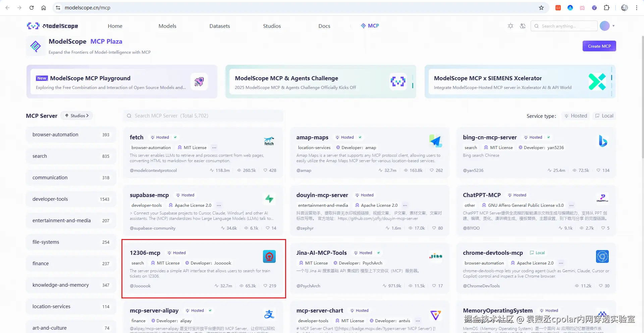Viewport: 644px width, 333px height.
Task: Click the Jina-AI-MCP-Tools jina logo
Action: click(435, 256)
